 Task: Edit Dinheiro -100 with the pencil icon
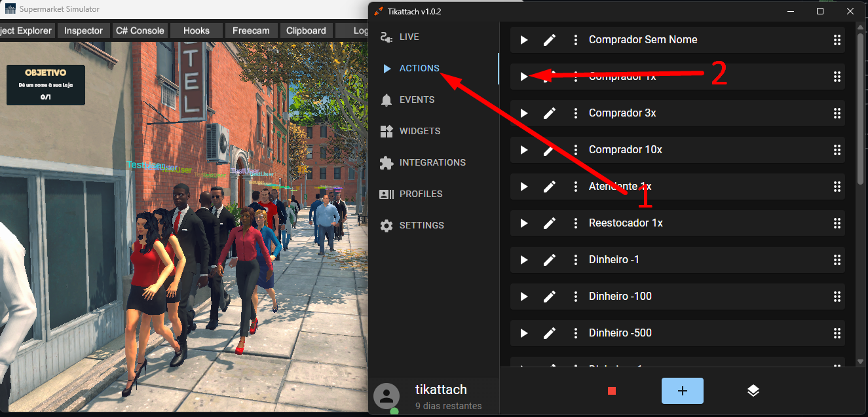click(550, 297)
